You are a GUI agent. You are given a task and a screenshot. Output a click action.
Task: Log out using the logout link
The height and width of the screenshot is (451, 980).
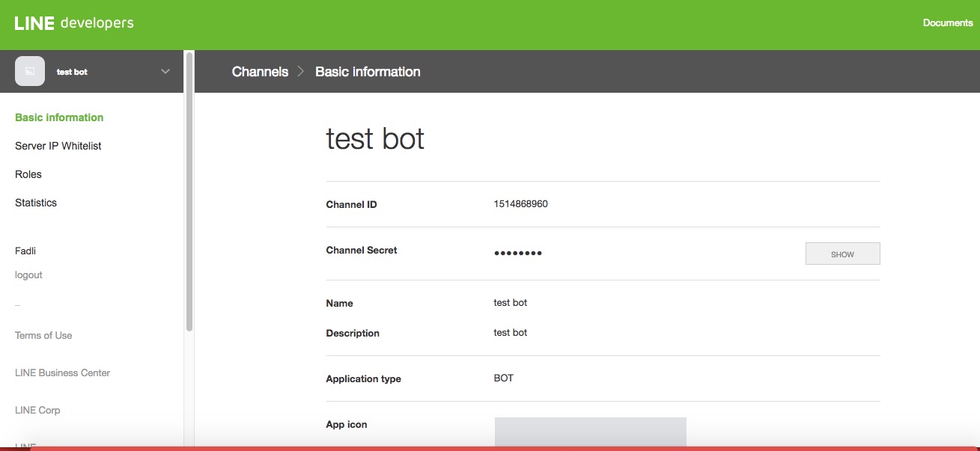(x=28, y=274)
